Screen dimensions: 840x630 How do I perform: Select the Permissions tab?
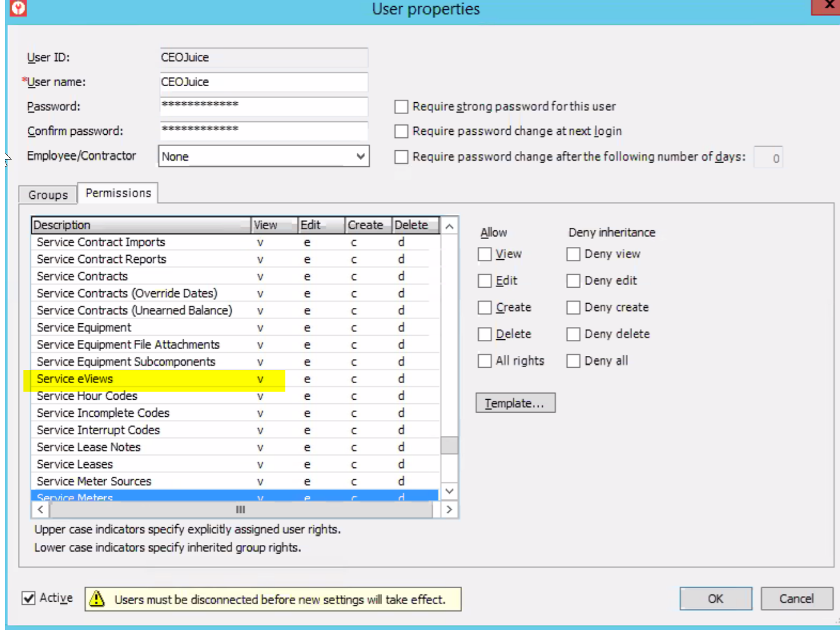pyautogui.click(x=118, y=193)
